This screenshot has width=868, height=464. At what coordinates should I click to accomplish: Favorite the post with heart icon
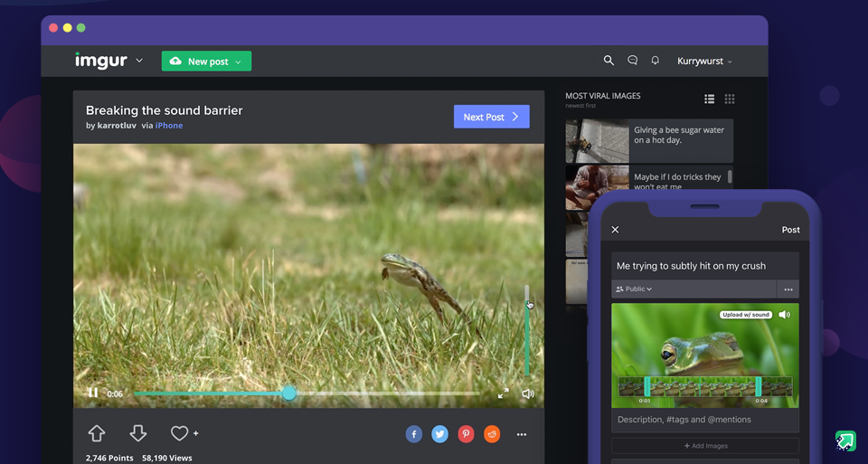click(180, 433)
